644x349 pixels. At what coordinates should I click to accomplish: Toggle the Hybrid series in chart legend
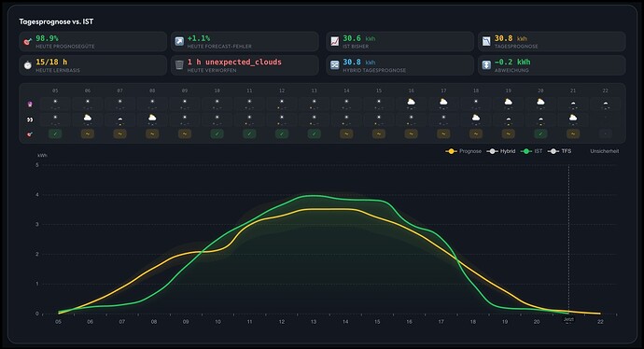pyautogui.click(x=500, y=151)
